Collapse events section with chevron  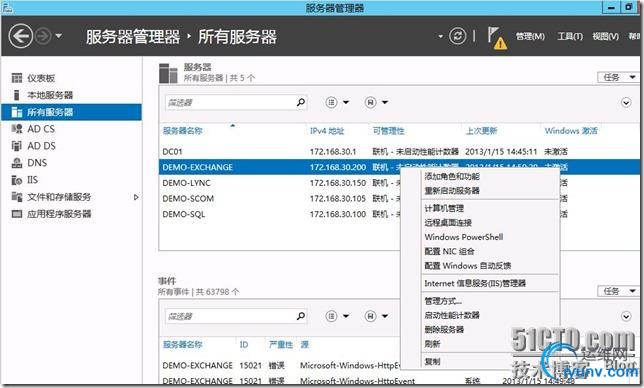626,317
